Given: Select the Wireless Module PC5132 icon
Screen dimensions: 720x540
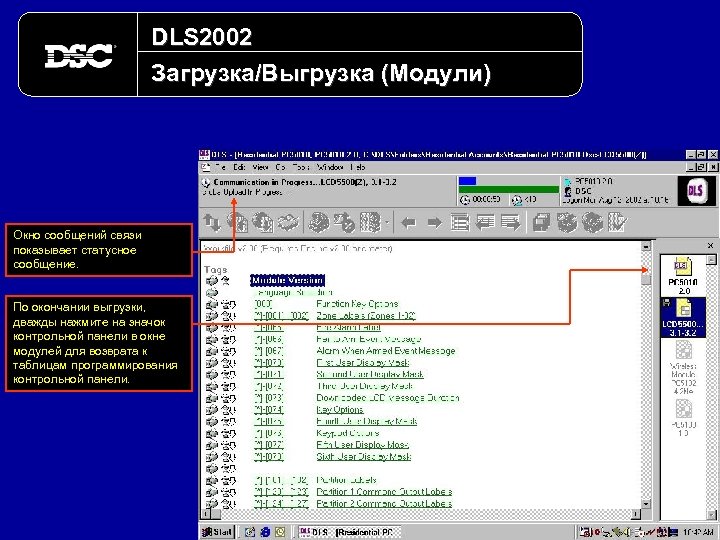Looking at the screenshot, I should (683, 368).
